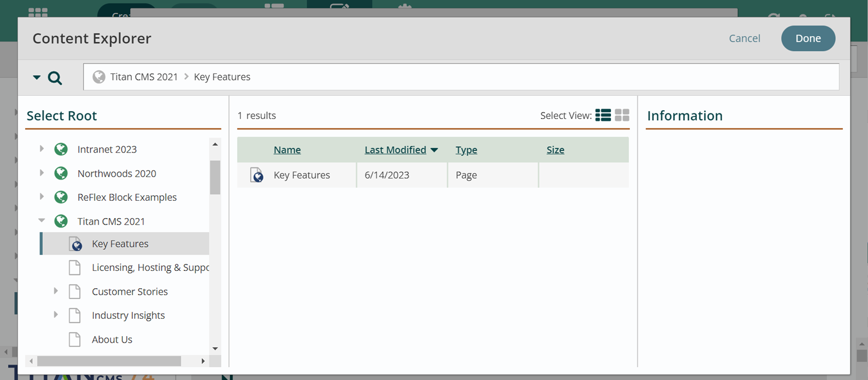
Task: Expand the Intranet 2023 tree node
Action: pyautogui.click(x=42, y=149)
